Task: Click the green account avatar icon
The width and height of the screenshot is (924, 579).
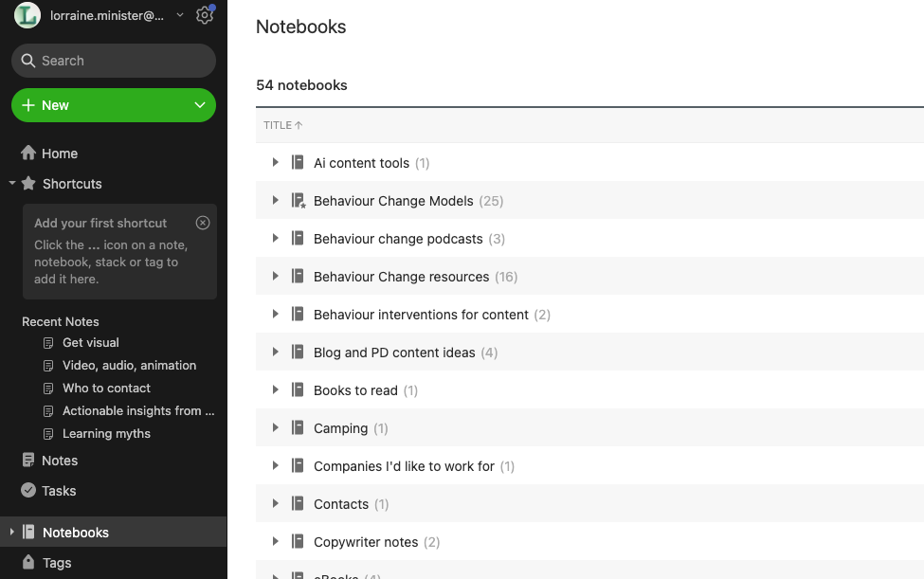Action: tap(27, 15)
